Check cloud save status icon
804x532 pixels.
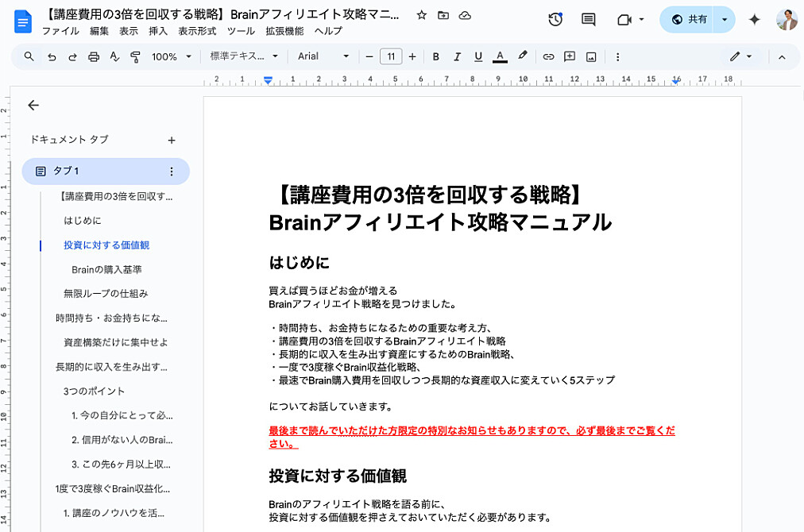click(x=465, y=15)
